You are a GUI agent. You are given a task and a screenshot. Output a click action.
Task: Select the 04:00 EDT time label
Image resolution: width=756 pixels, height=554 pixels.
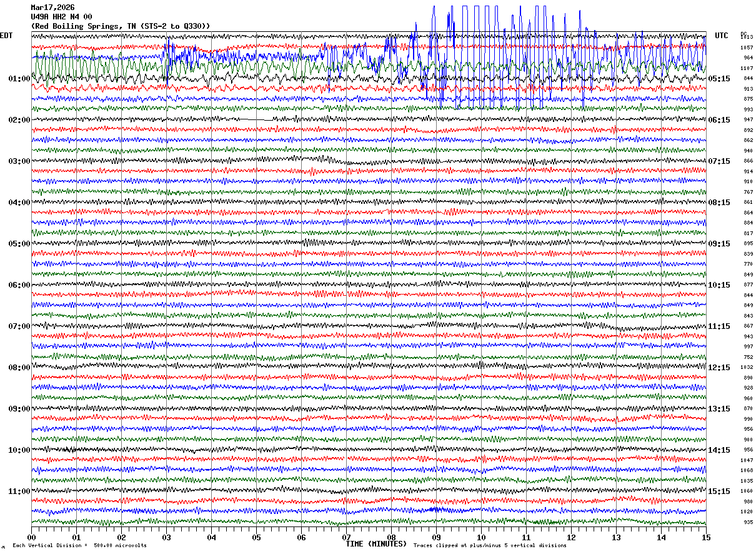[19, 203]
